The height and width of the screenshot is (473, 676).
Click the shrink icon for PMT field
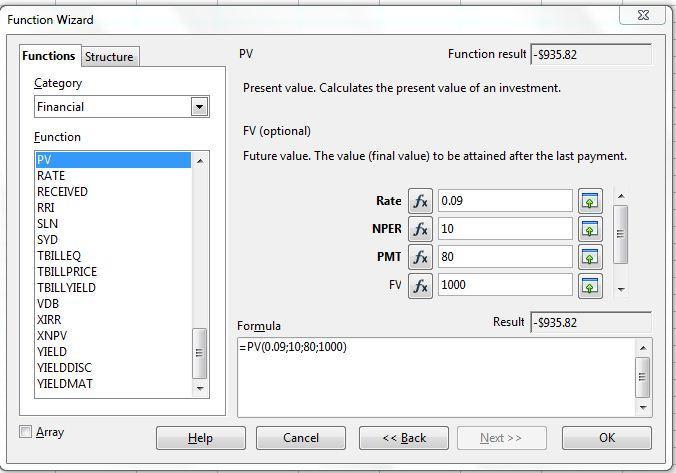pyautogui.click(x=590, y=257)
